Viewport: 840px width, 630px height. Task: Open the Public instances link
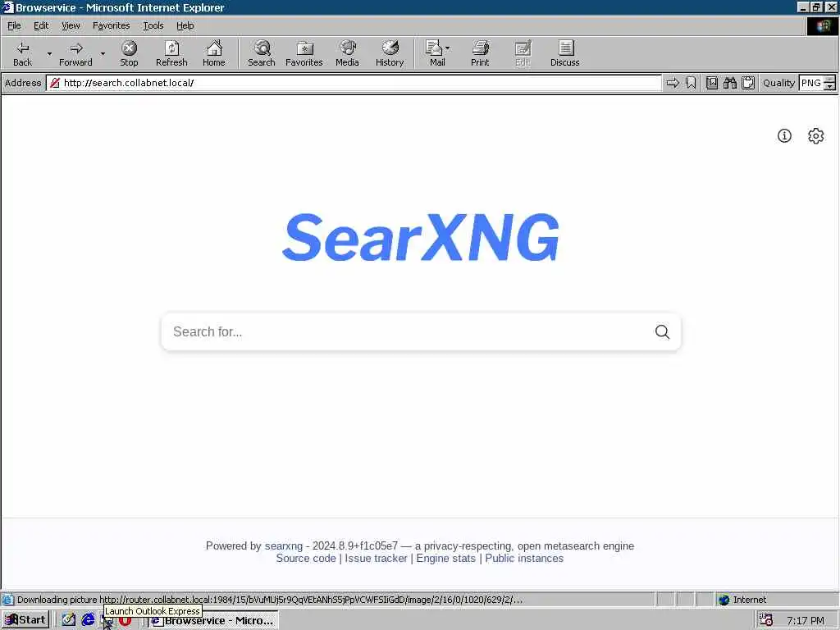[524, 558]
